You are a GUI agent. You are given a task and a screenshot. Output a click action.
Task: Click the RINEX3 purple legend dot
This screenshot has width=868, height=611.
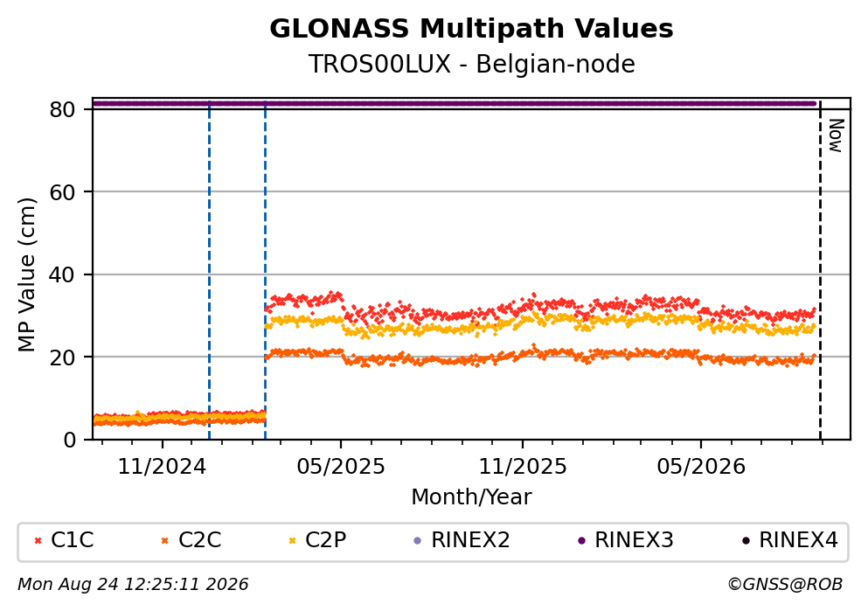(581, 541)
